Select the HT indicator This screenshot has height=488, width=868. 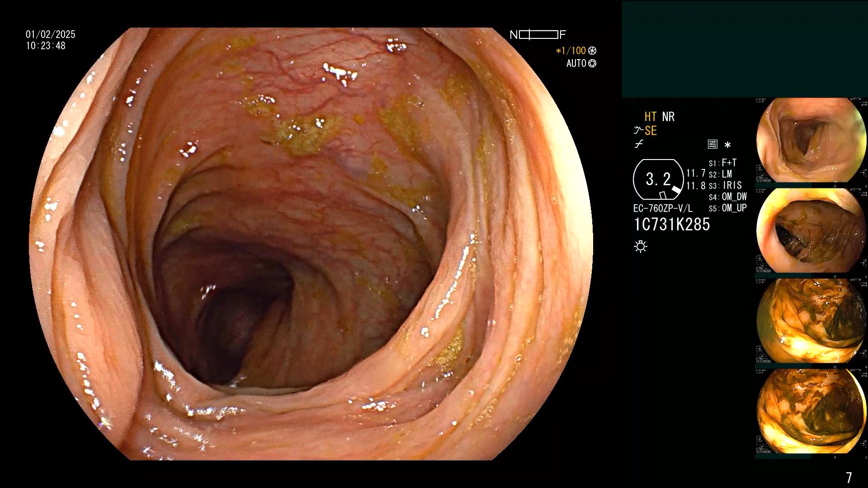pyautogui.click(x=651, y=117)
